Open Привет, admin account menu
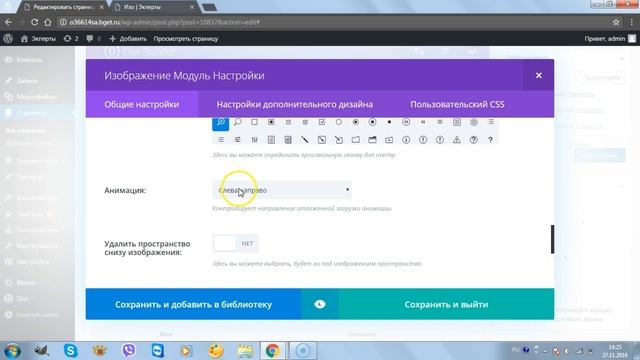Image resolution: width=640 pixels, height=360 pixels. [610, 39]
